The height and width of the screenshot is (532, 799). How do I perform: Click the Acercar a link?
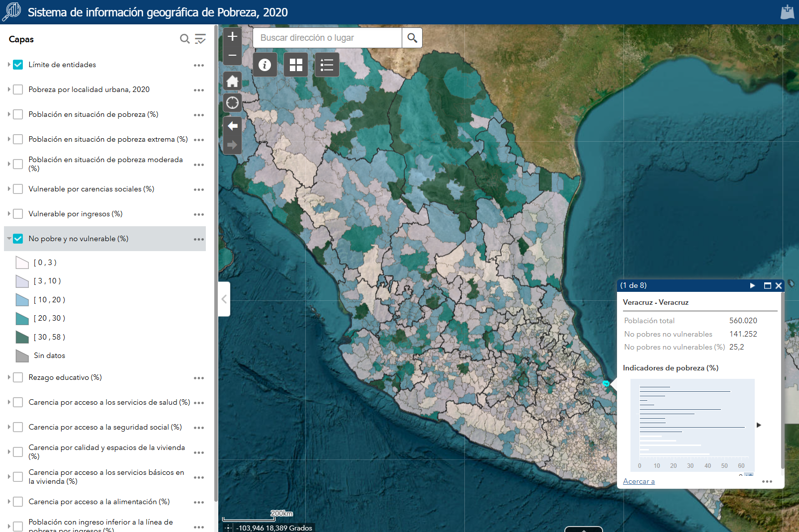(639, 481)
